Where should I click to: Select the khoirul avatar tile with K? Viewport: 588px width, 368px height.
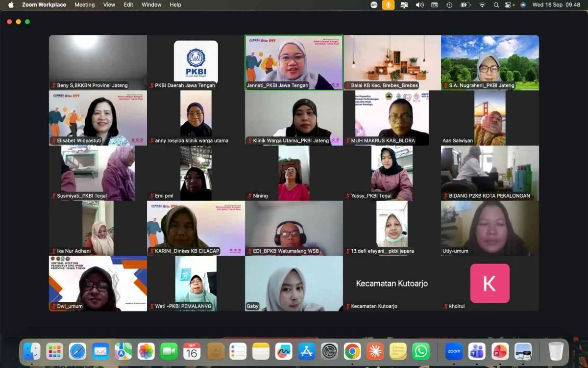pos(490,283)
